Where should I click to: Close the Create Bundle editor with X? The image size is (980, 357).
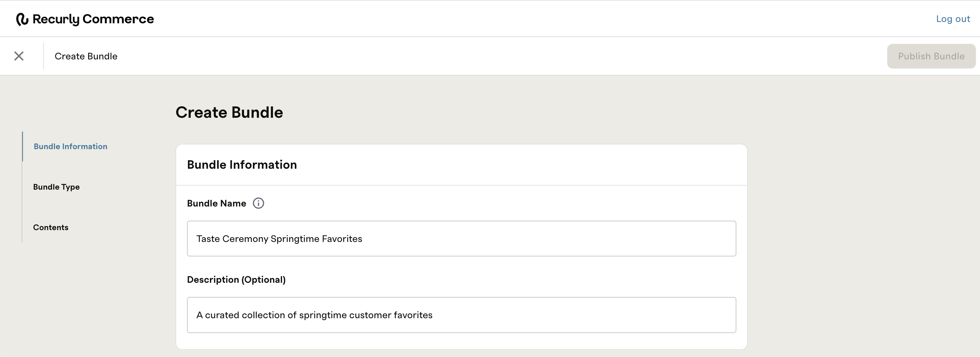19,56
